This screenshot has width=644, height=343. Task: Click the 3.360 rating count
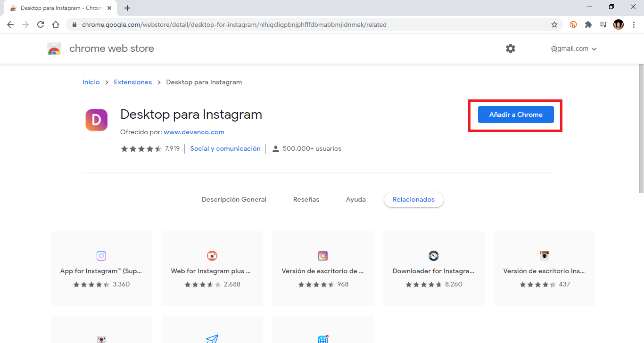121,284
